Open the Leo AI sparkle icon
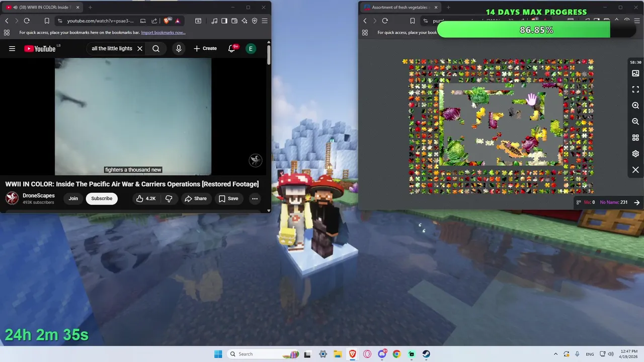 click(x=245, y=21)
